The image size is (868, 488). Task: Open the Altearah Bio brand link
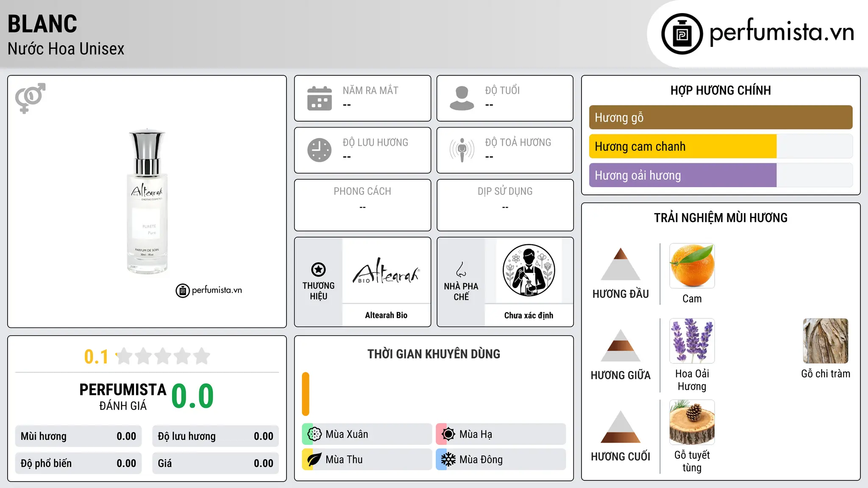386,315
